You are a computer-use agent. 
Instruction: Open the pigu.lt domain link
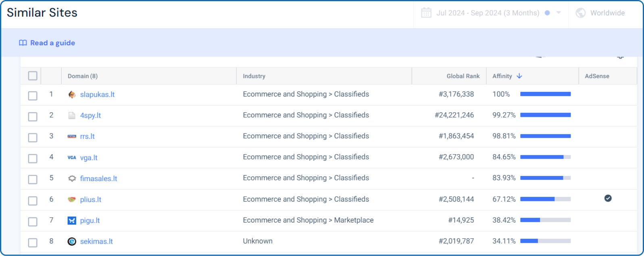coord(90,221)
